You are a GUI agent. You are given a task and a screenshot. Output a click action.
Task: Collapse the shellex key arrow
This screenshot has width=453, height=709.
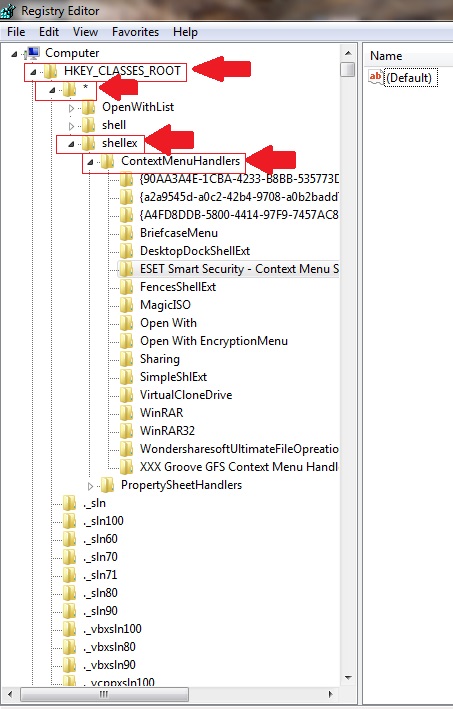coord(71,144)
